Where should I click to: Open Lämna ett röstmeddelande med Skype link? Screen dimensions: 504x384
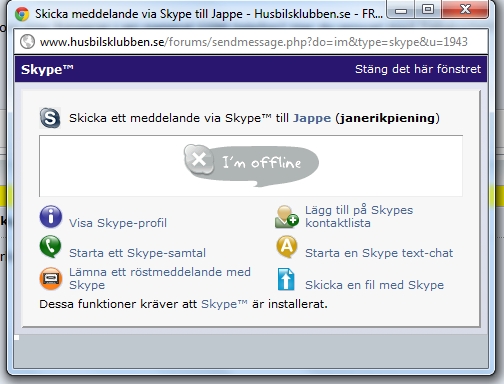160,278
